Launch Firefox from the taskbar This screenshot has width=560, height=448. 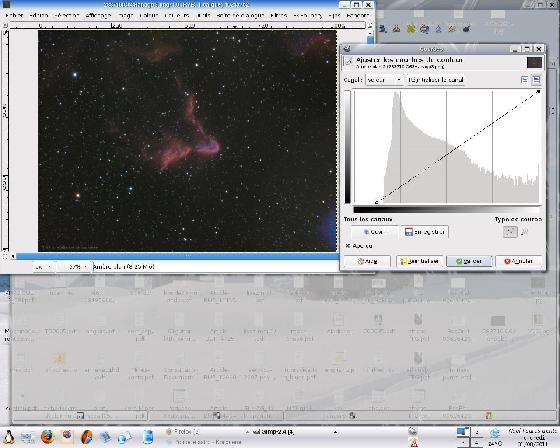tap(48, 437)
